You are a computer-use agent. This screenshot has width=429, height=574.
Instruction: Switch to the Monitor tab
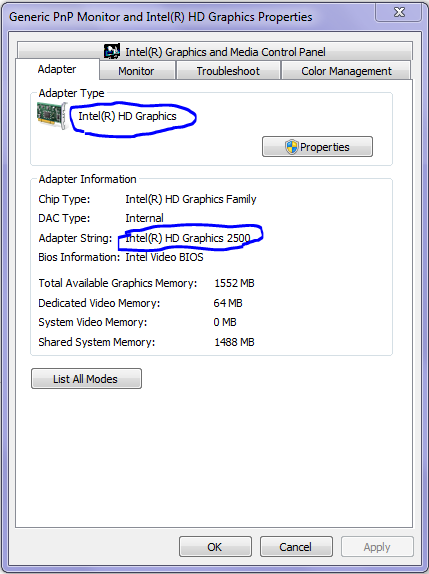(x=137, y=71)
